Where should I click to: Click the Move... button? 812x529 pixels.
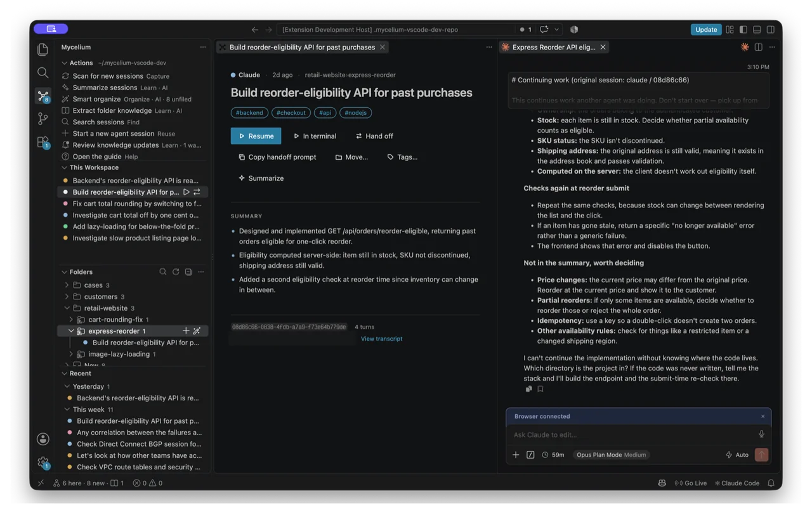[x=351, y=157]
